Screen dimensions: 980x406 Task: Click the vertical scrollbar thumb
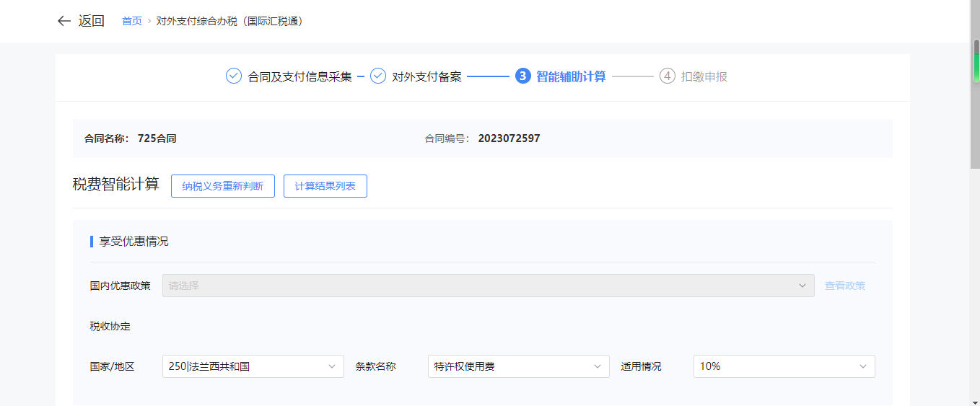[x=975, y=101]
